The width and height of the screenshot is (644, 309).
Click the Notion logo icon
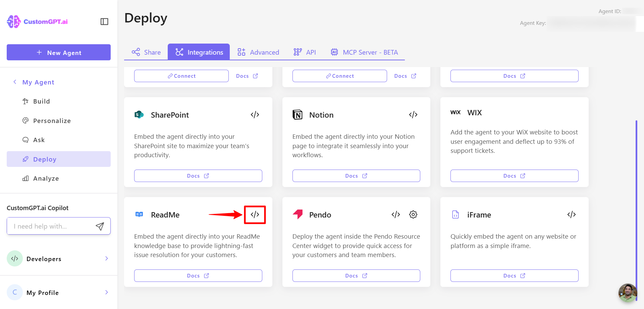click(298, 115)
